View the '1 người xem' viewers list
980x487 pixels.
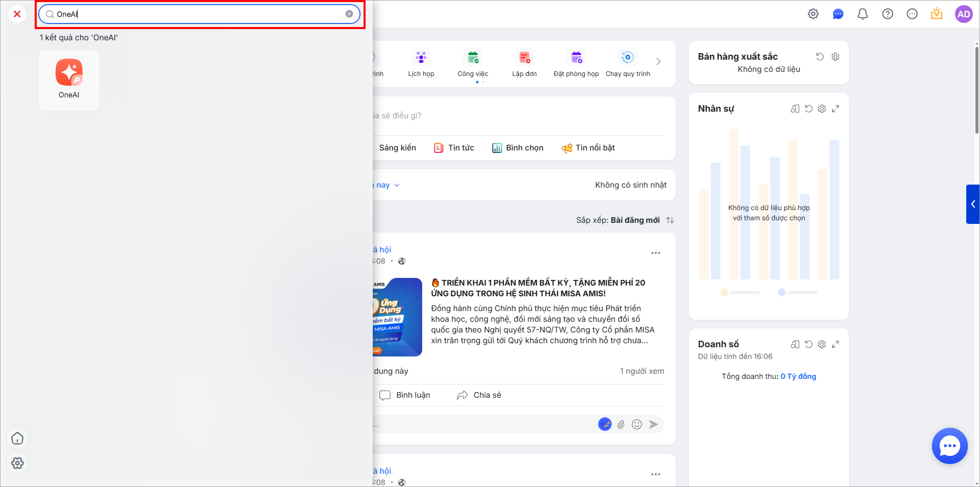(642, 371)
